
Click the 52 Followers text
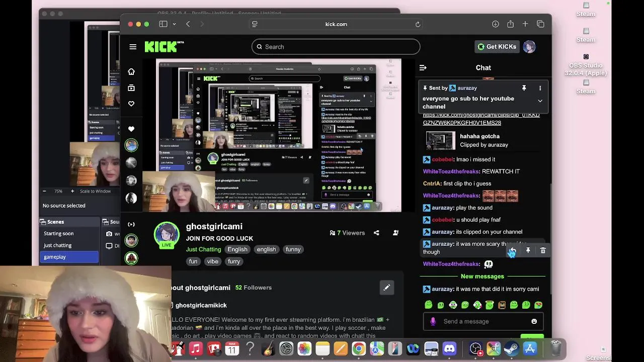(x=254, y=288)
